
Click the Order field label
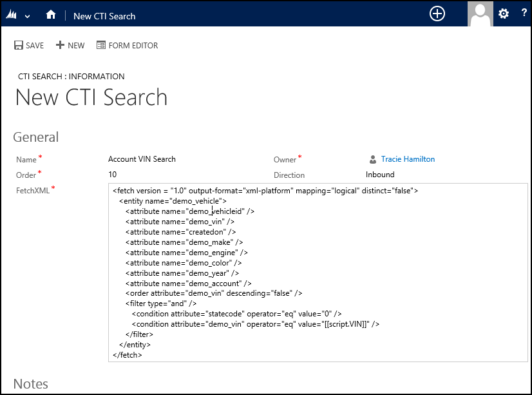(x=26, y=175)
